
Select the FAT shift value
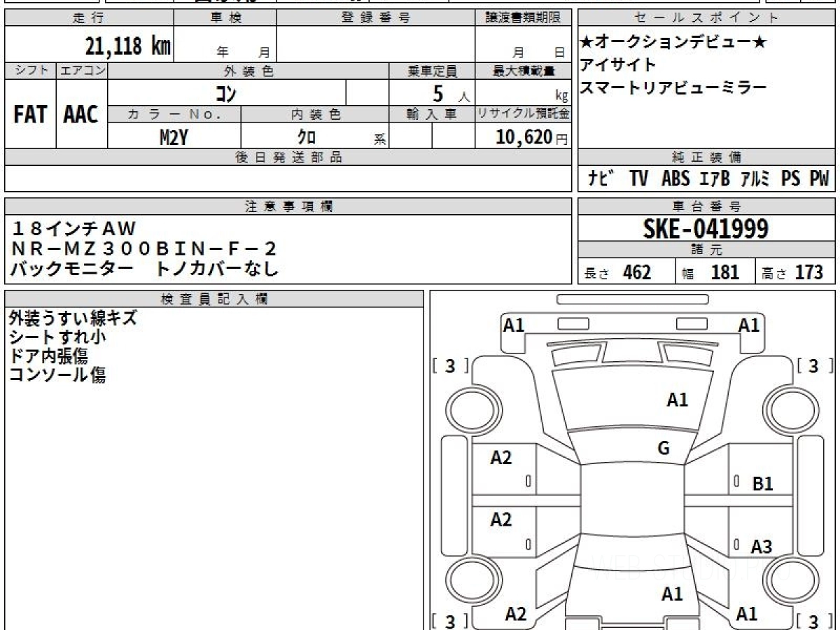pos(30,115)
